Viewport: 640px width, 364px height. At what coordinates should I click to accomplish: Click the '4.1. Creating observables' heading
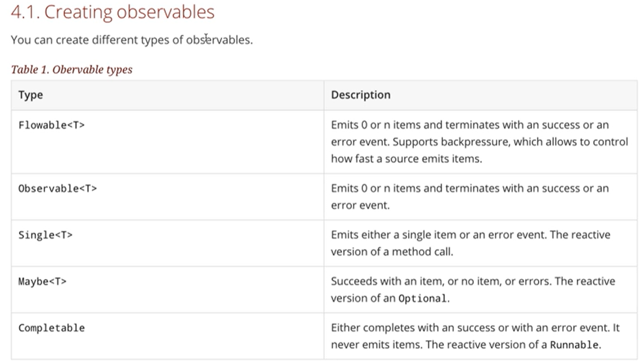(x=112, y=13)
